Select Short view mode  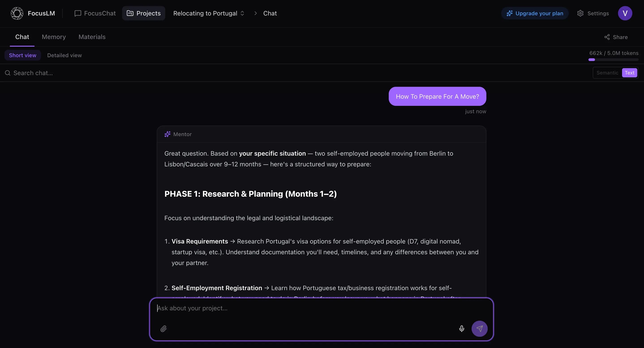(x=22, y=55)
